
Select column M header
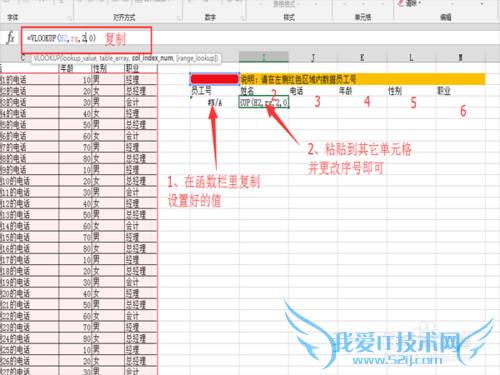click(461, 57)
